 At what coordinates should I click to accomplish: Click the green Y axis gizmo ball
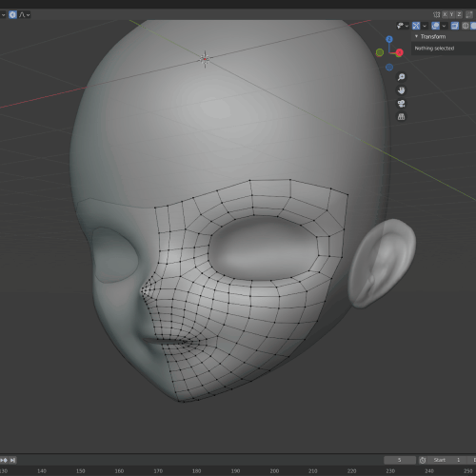pyautogui.click(x=380, y=52)
